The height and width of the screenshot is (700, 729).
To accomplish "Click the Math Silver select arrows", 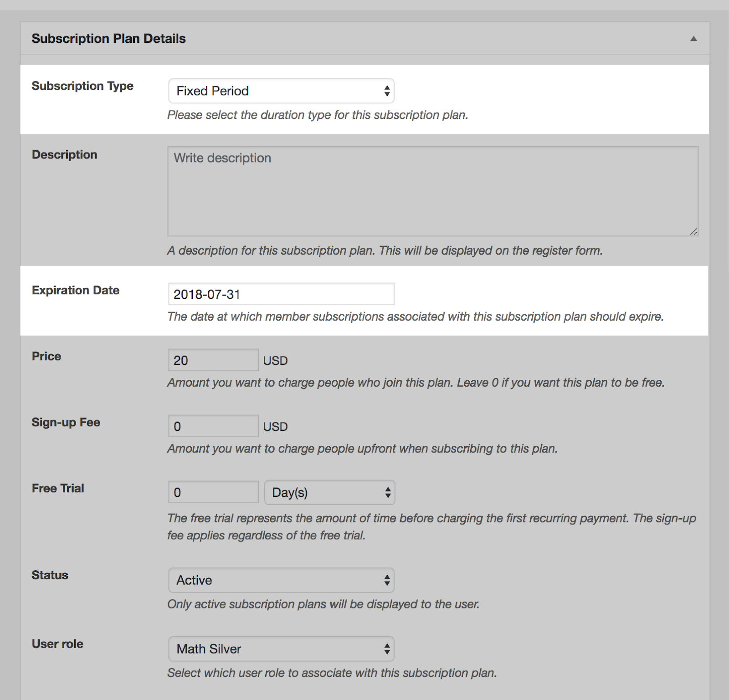I will coord(387,649).
